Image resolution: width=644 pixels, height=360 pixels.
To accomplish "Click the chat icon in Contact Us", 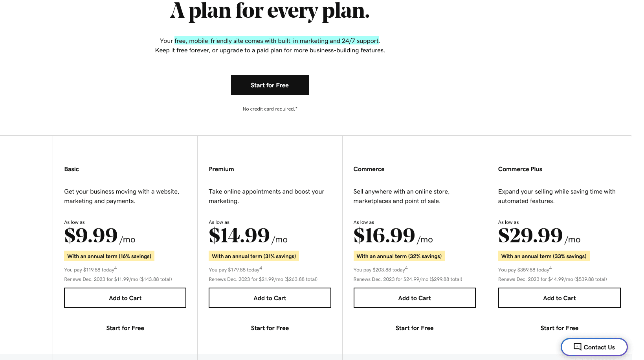I will pos(577,347).
